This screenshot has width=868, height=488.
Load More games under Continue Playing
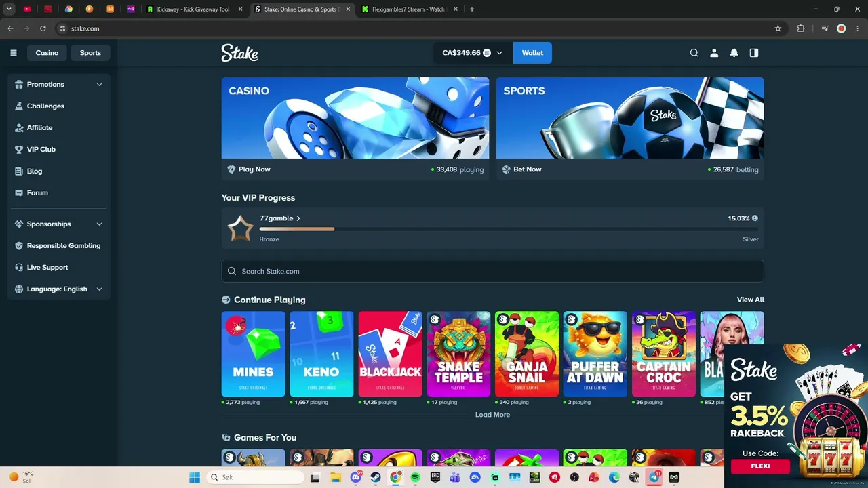(x=492, y=415)
